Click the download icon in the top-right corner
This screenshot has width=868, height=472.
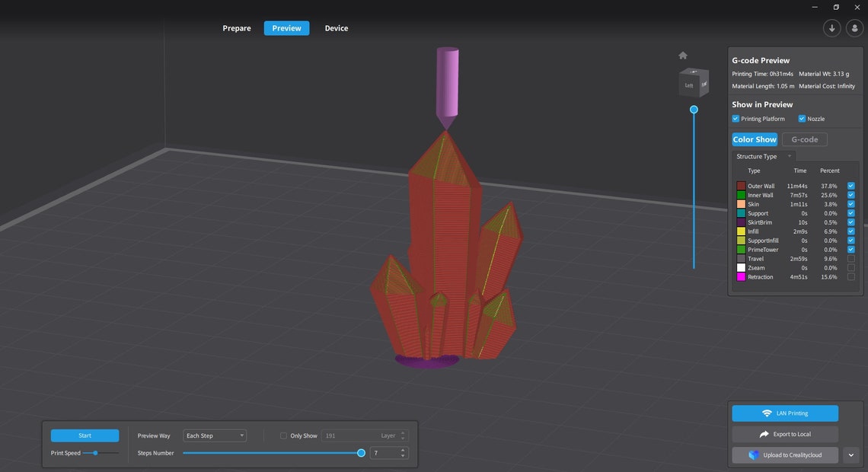click(x=831, y=27)
